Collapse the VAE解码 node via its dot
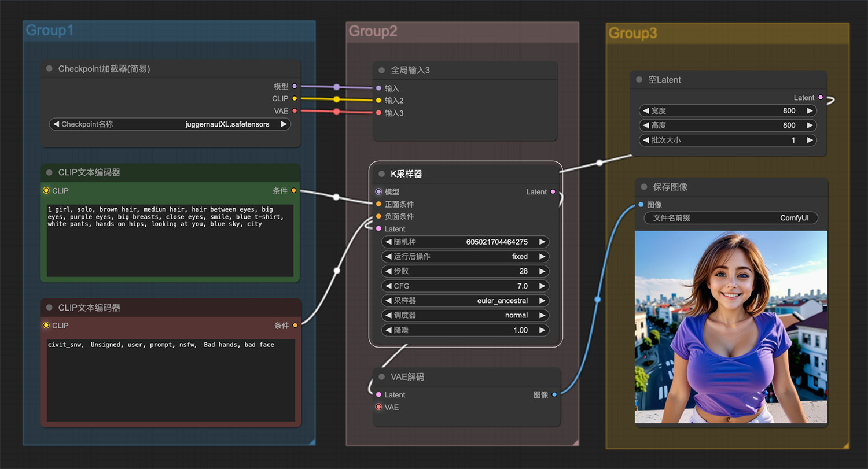 click(x=381, y=376)
